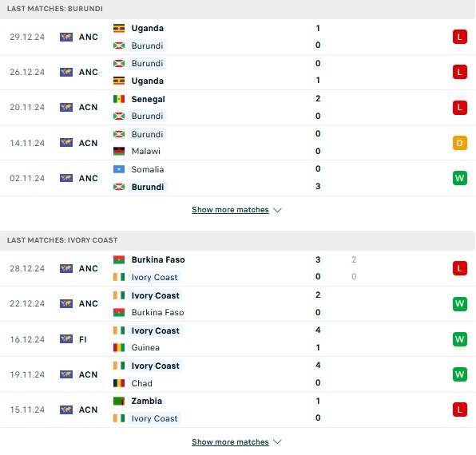This screenshot has width=476, height=455.
Task: Click the Guinea flag icon
Action: pyautogui.click(x=119, y=347)
